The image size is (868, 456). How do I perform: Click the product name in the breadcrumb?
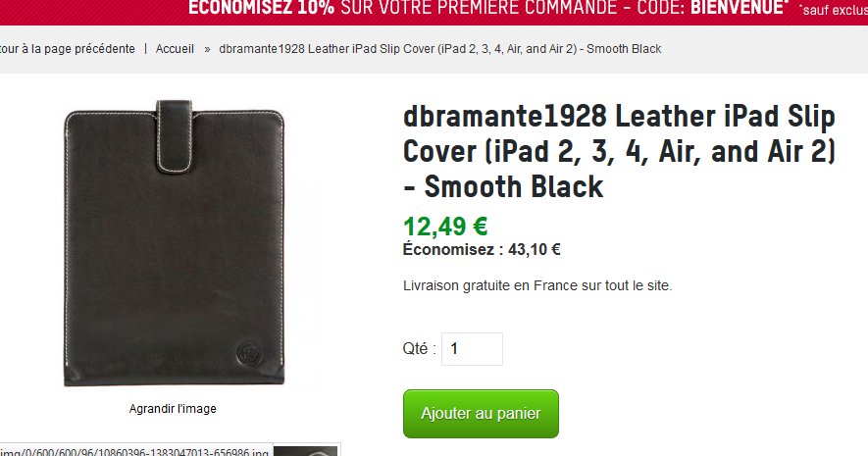440,49
